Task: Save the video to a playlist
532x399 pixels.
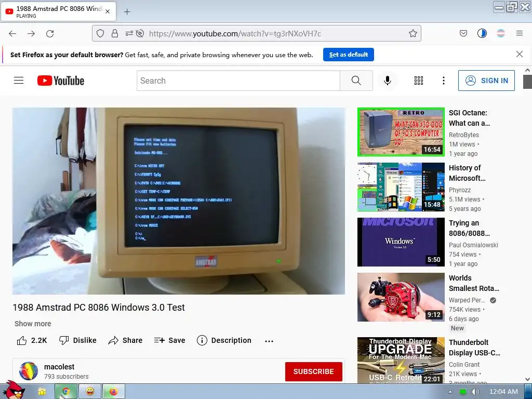Action: pos(170,340)
